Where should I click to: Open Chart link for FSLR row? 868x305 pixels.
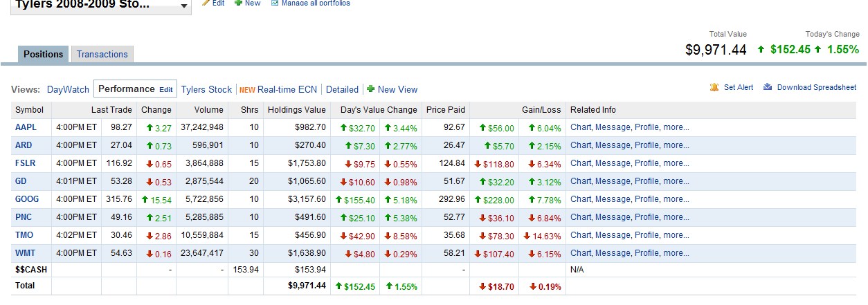coord(581,163)
